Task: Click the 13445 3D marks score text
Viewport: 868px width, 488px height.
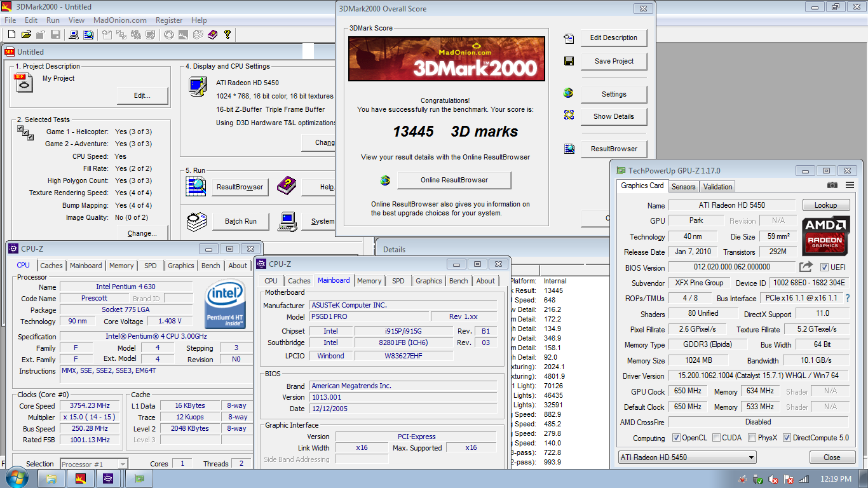Action: point(456,132)
